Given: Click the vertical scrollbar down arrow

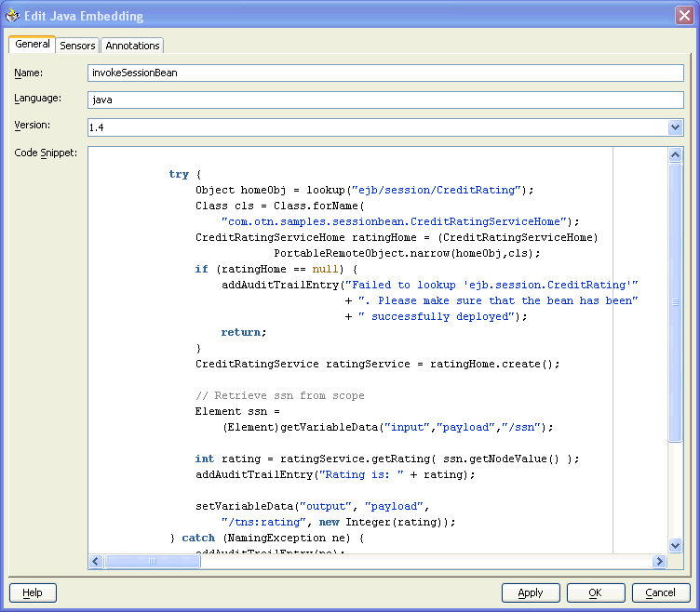Looking at the screenshot, I should coord(676,545).
